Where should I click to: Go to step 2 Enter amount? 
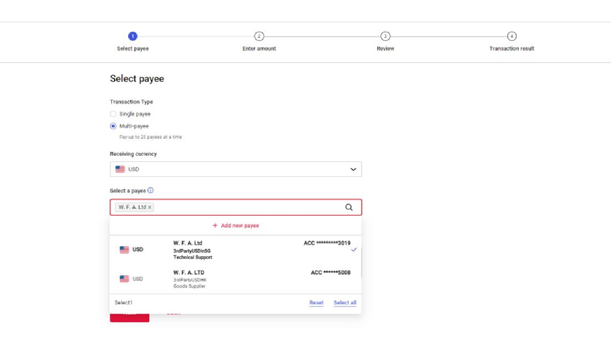coord(259,37)
